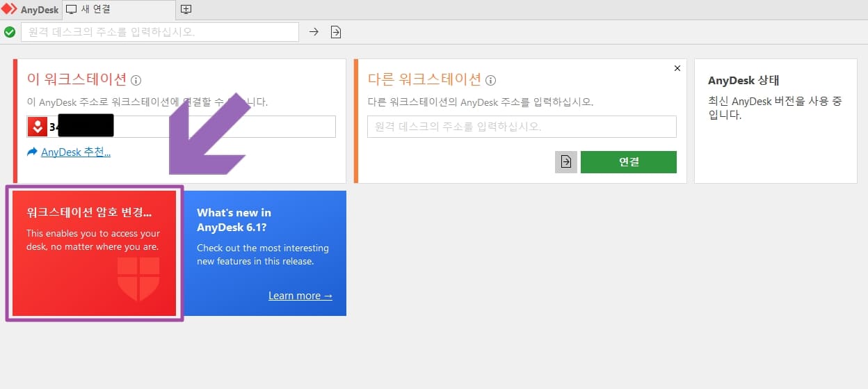Click the shield icon on red tile
This screenshot has width=868, height=389.
click(x=138, y=278)
